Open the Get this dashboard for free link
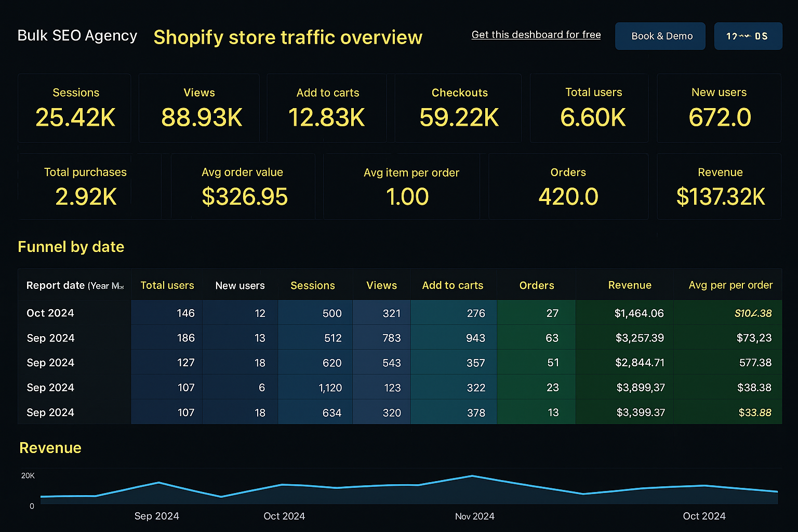The image size is (798, 532). click(x=536, y=35)
